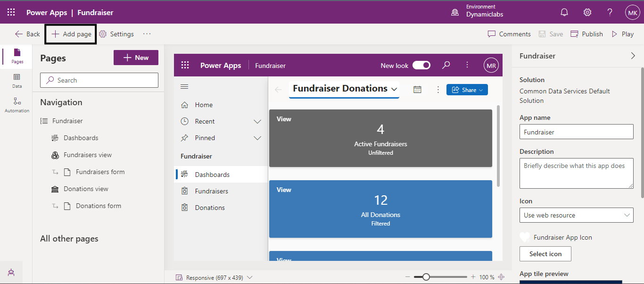Open the virtual agent icon at bottom left
This screenshot has width=644, height=284.
pyautogui.click(x=11, y=272)
